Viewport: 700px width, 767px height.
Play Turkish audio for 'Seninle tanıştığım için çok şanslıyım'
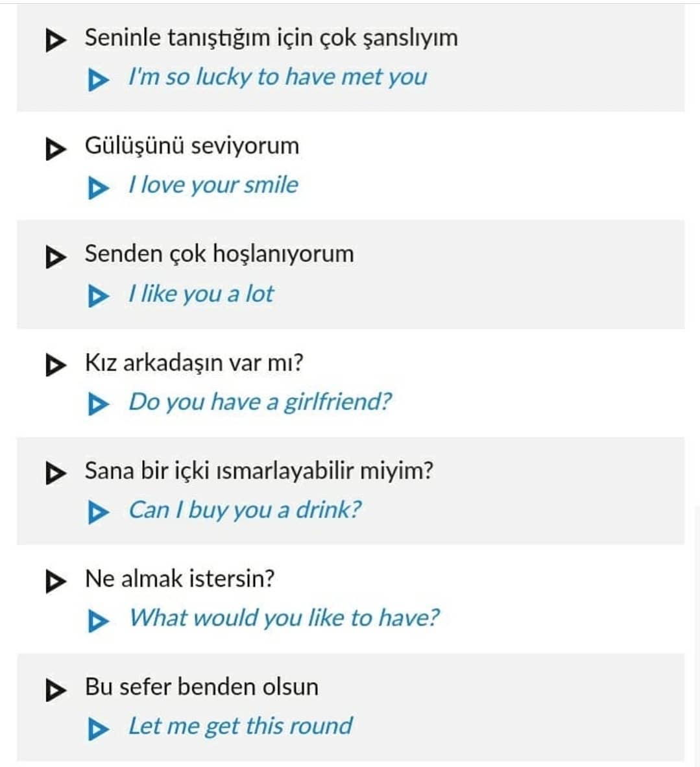coord(56,41)
